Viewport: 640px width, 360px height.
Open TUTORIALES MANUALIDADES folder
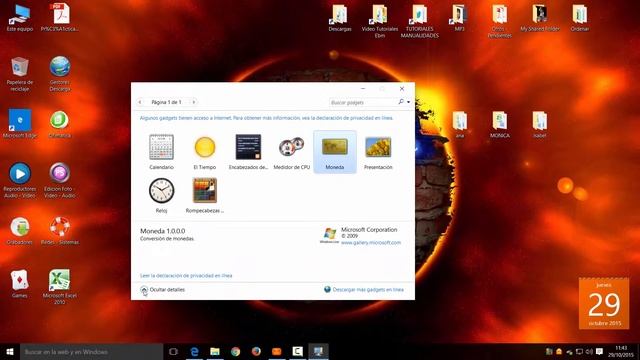point(420,21)
